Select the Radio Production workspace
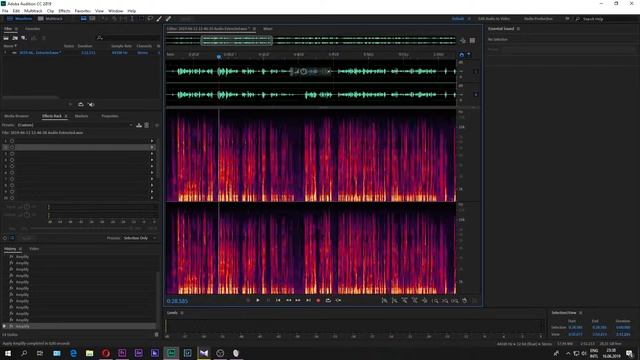 pyautogui.click(x=538, y=19)
